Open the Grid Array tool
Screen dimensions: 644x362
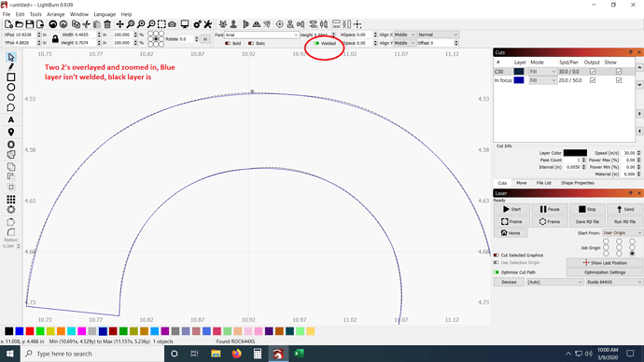tap(11, 200)
